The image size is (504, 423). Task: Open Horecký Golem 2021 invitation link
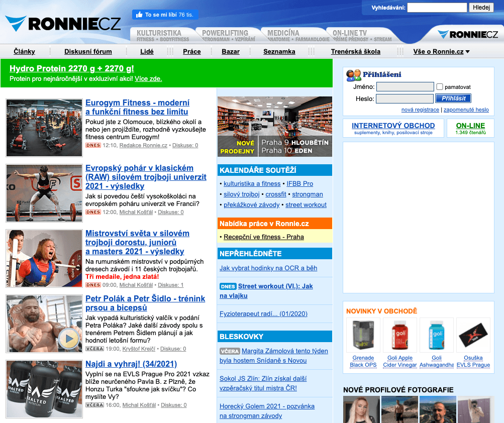[267, 411]
